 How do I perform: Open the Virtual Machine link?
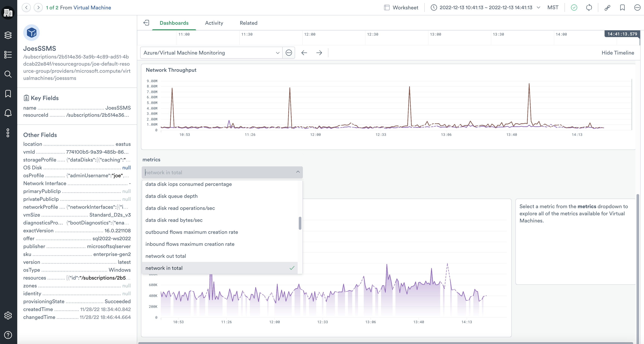[92, 7]
